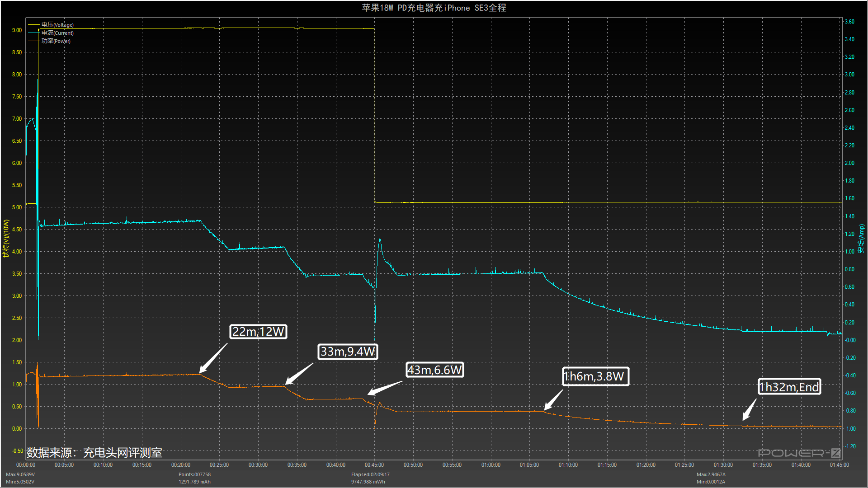Click the 01:45:00 time axis label
Viewport: 868px width, 488px height.
click(840, 465)
